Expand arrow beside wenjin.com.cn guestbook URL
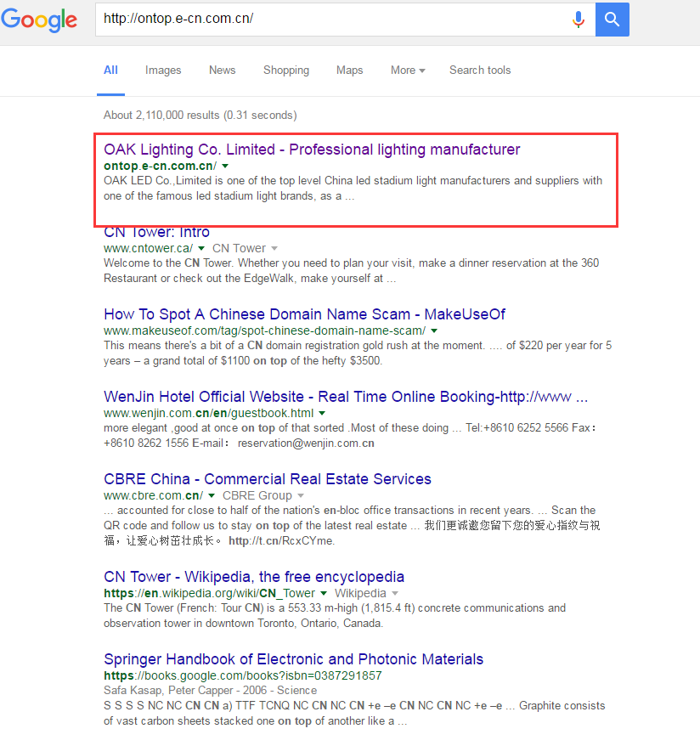The width and height of the screenshot is (700, 740). click(322, 414)
